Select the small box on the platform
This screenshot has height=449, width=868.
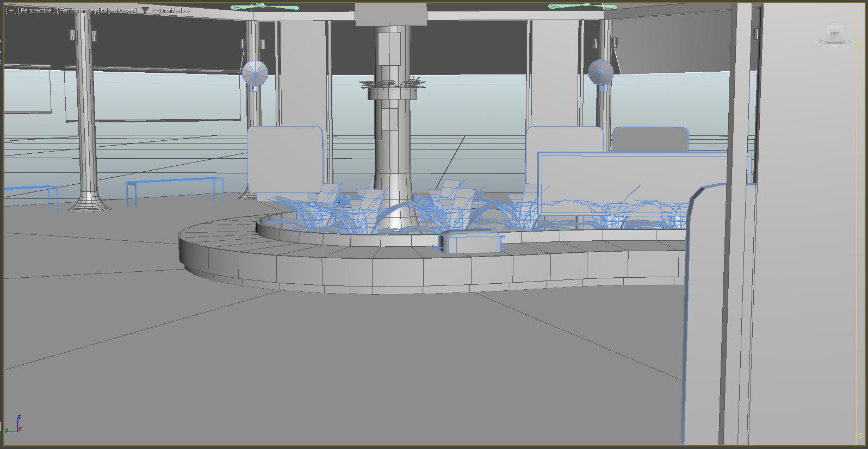pyautogui.click(x=472, y=243)
